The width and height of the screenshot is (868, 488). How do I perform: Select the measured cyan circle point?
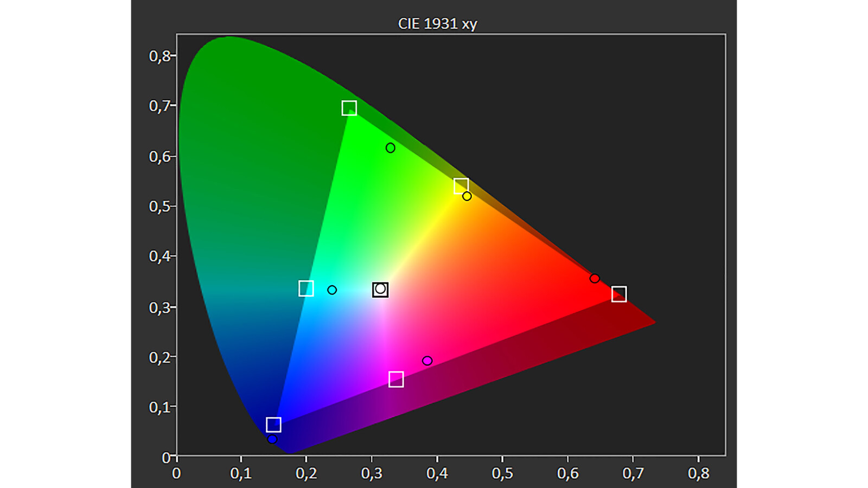(332, 290)
